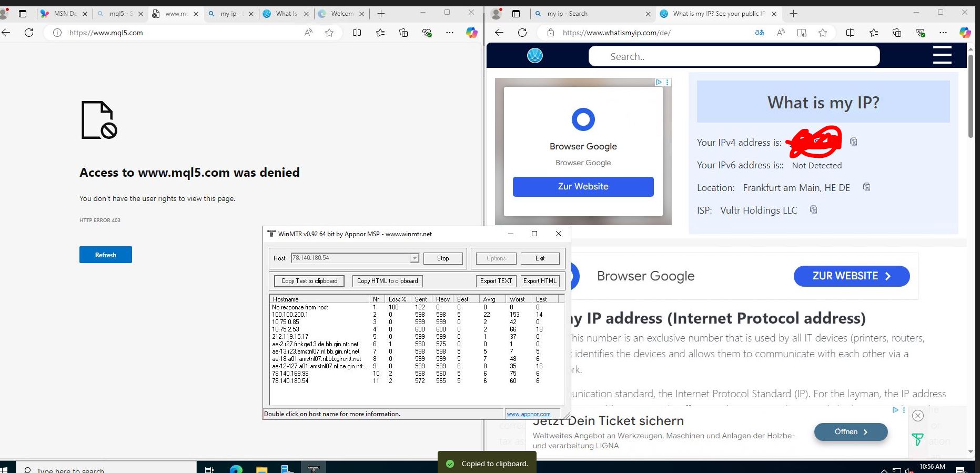The width and height of the screenshot is (980, 473).
Task: Open Copilot icon in right browser window
Action: [x=965, y=33]
